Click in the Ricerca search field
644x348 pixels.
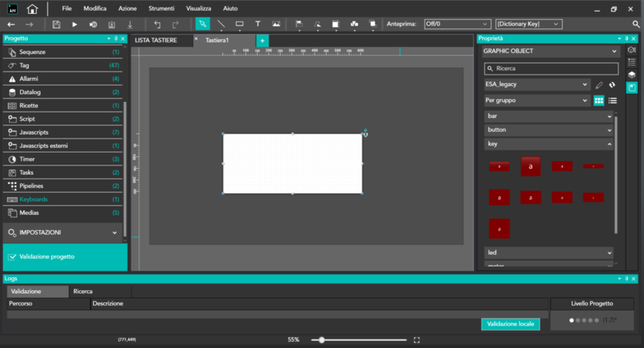pyautogui.click(x=551, y=69)
